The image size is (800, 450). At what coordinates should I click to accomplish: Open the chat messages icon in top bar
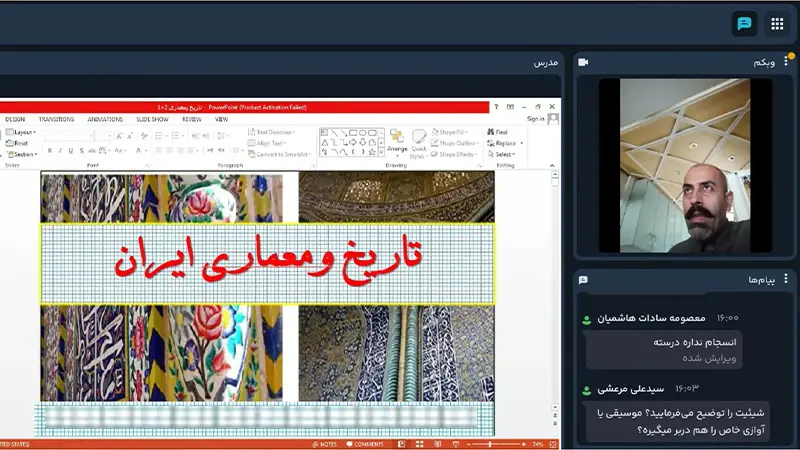[x=744, y=23]
